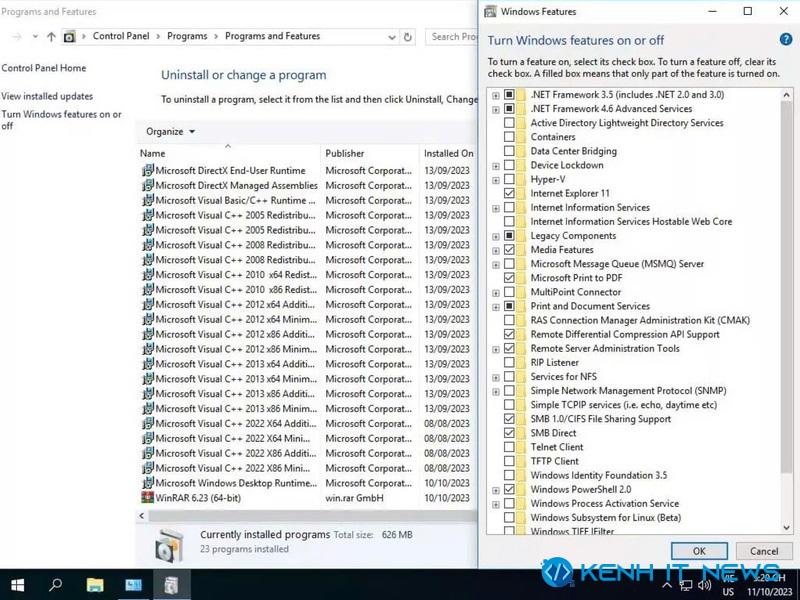Expand the Services for NFS node
Viewport: 800px width, 600px height.
(495, 378)
